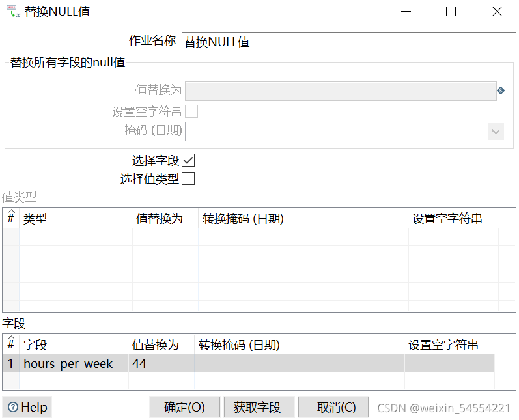The height and width of the screenshot is (420, 519).
Task: Click the Replace NULL dialog title icon
Action: [x=13, y=12]
